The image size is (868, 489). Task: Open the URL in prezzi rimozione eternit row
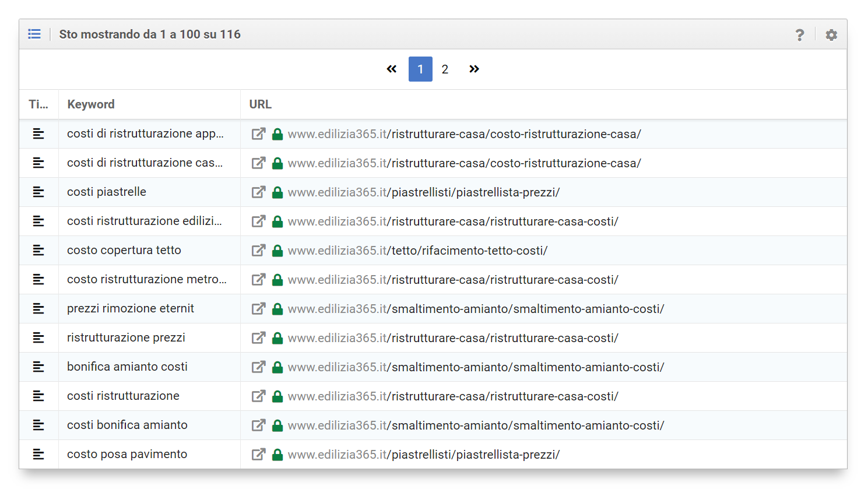pyautogui.click(x=476, y=309)
